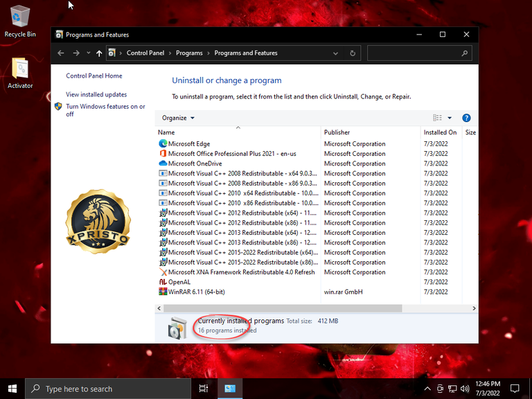
Task: Open the Windows Start button
Action: coord(12,389)
